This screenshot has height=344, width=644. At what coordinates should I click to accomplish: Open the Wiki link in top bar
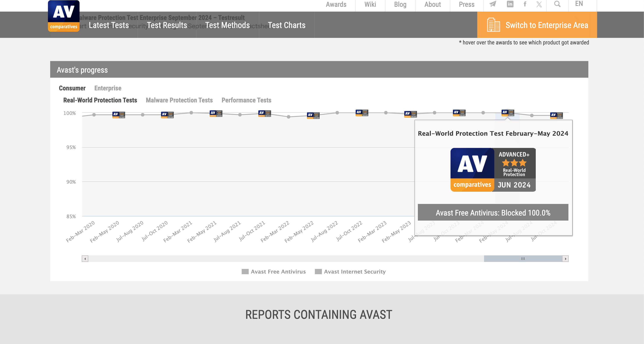[370, 4]
